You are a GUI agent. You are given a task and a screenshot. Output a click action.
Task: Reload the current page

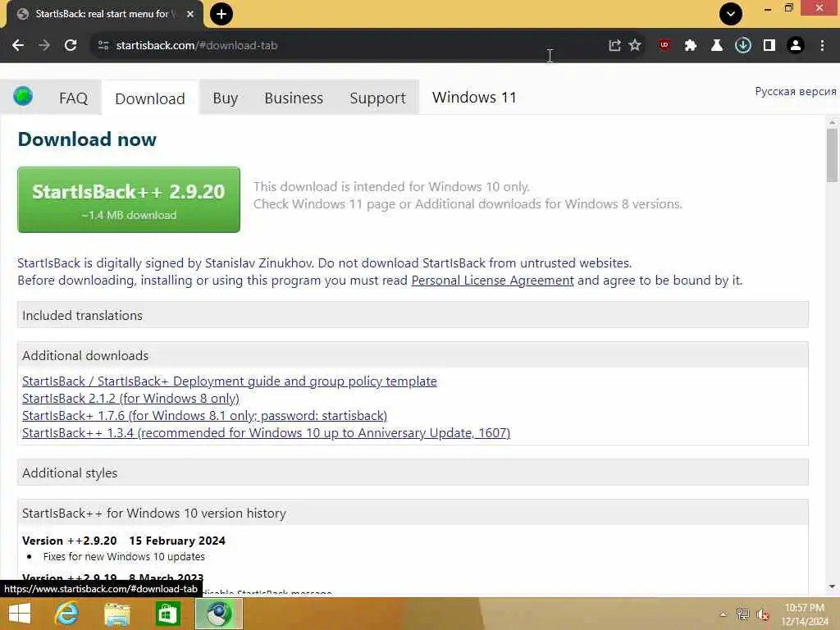click(x=71, y=46)
